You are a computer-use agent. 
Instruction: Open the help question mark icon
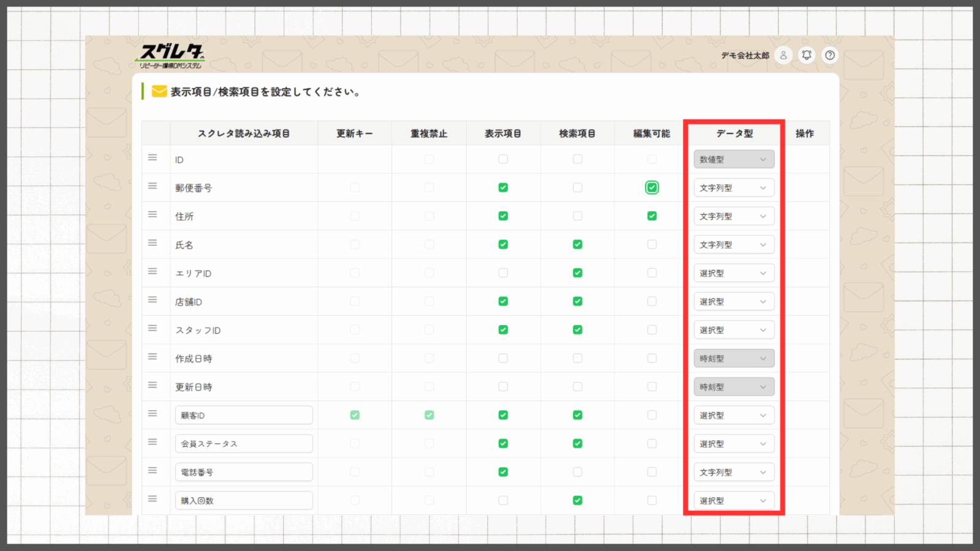click(x=830, y=55)
